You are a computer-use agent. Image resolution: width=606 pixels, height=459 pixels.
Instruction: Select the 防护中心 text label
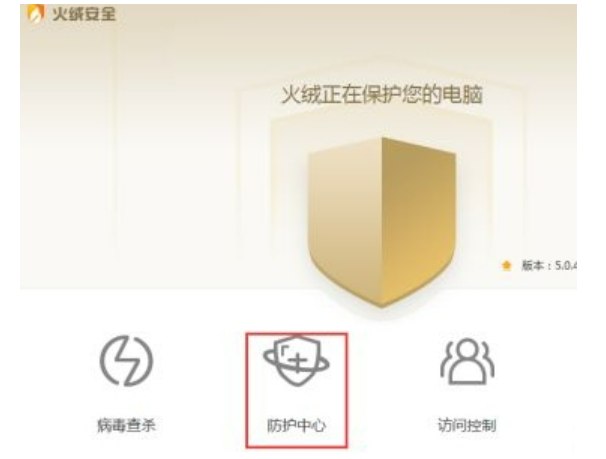click(x=296, y=425)
